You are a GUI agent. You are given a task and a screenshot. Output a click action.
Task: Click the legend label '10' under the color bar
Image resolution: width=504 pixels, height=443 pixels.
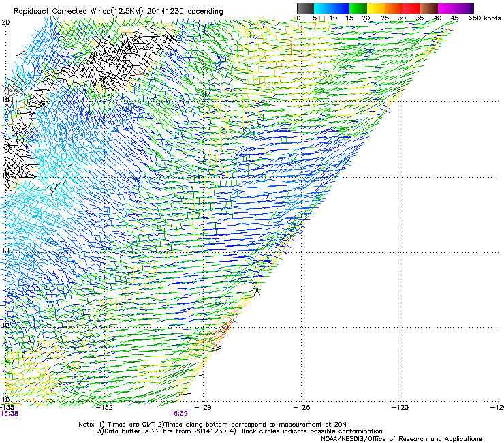(333, 18)
